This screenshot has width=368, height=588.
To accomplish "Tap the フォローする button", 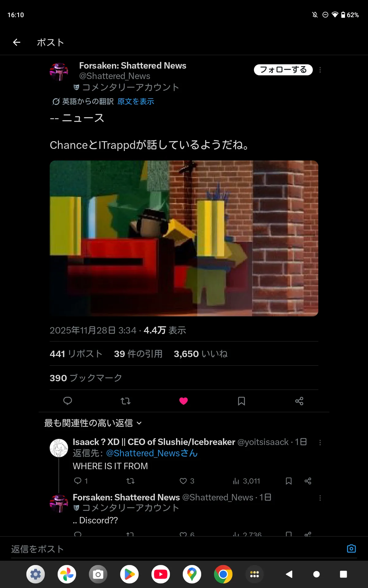I will point(283,70).
